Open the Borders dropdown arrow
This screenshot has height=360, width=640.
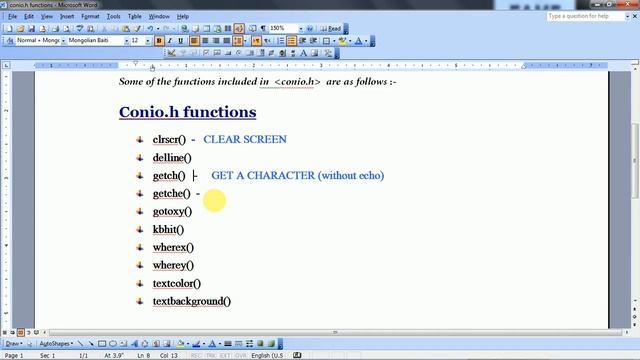[x=334, y=41]
